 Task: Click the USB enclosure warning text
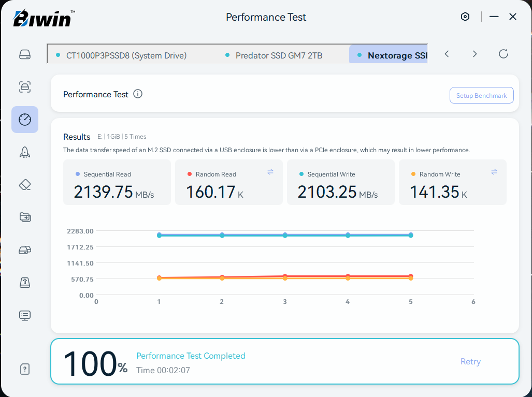coord(267,150)
